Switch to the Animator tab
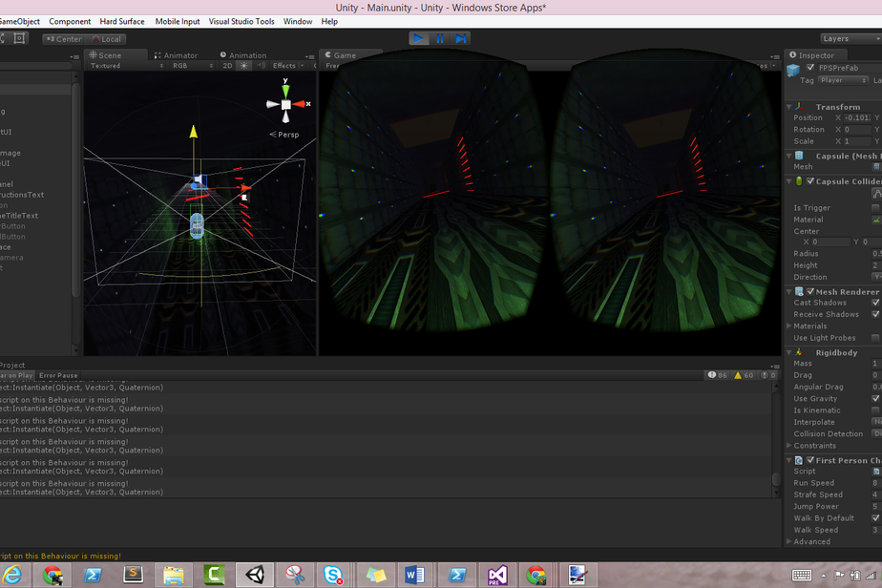 click(x=176, y=55)
